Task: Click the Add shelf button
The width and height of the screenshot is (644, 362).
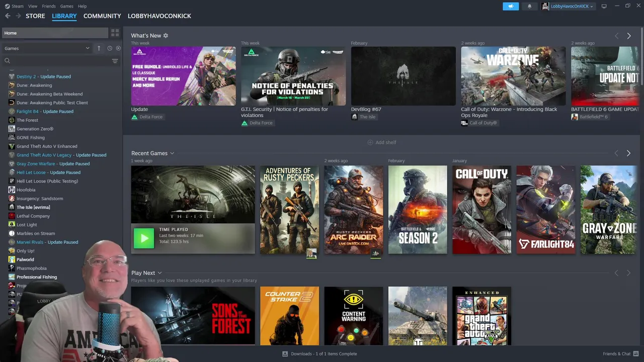Action: pos(382,142)
